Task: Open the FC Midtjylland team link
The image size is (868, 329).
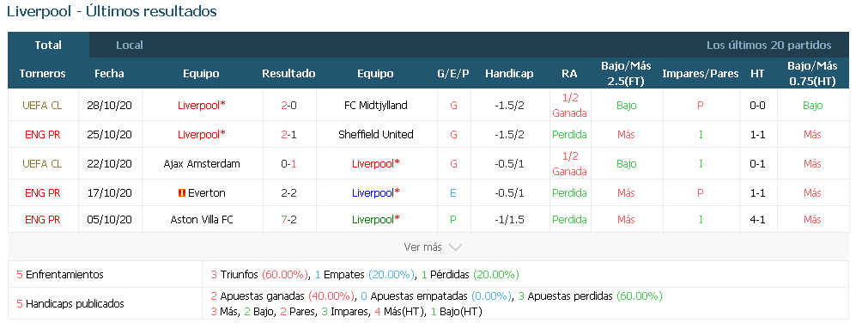Action: pos(376,106)
